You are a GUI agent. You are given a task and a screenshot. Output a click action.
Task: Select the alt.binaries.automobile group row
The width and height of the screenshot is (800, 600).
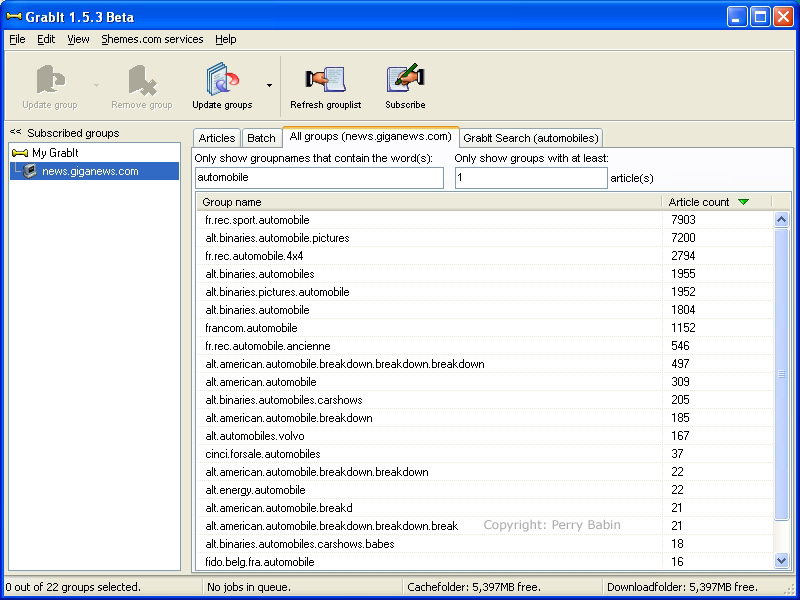[485, 310]
